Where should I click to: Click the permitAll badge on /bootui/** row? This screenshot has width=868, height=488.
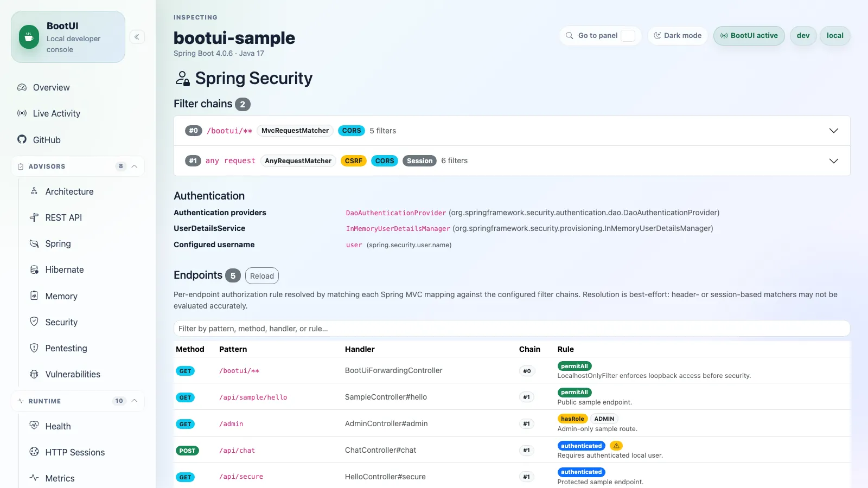pos(575,366)
